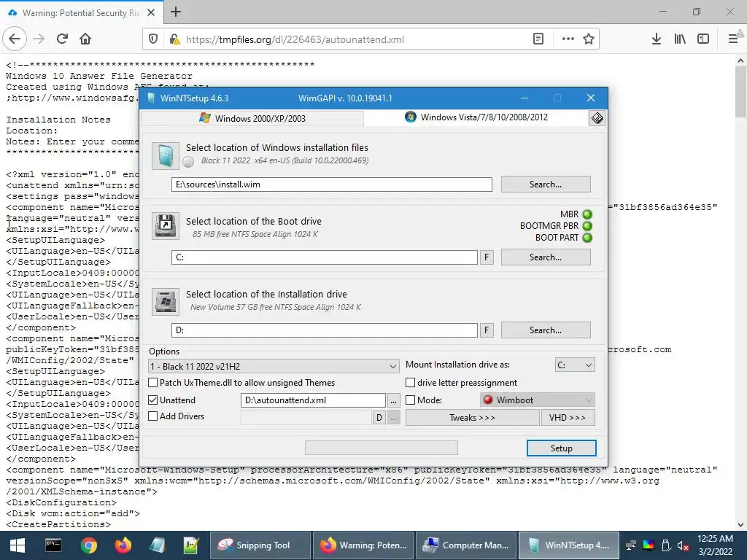Click the WinNTSetup diamond icon beside the tabs
Screen dimensions: 747x560
coord(597,118)
